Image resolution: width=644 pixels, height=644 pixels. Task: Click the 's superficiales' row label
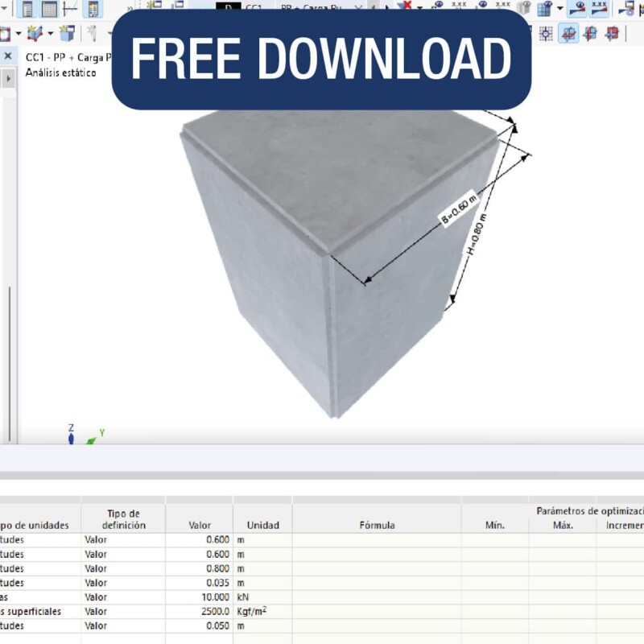[x=31, y=612]
